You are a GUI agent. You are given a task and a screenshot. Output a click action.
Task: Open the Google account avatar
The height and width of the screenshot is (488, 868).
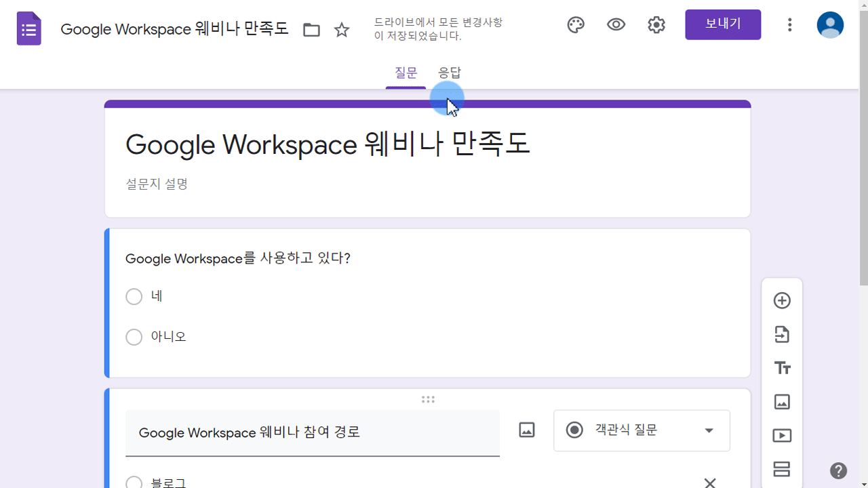click(x=830, y=25)
